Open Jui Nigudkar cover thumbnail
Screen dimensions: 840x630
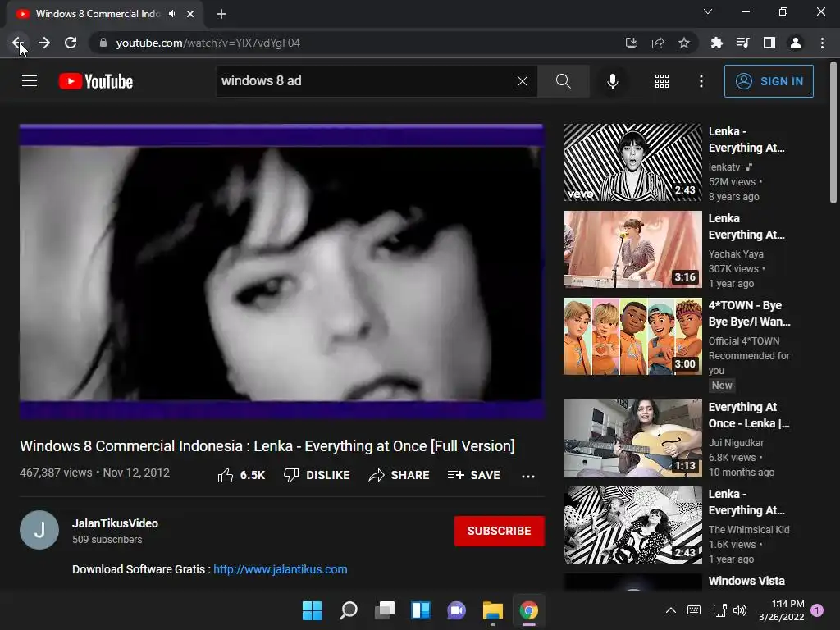(x=632, y=438)
